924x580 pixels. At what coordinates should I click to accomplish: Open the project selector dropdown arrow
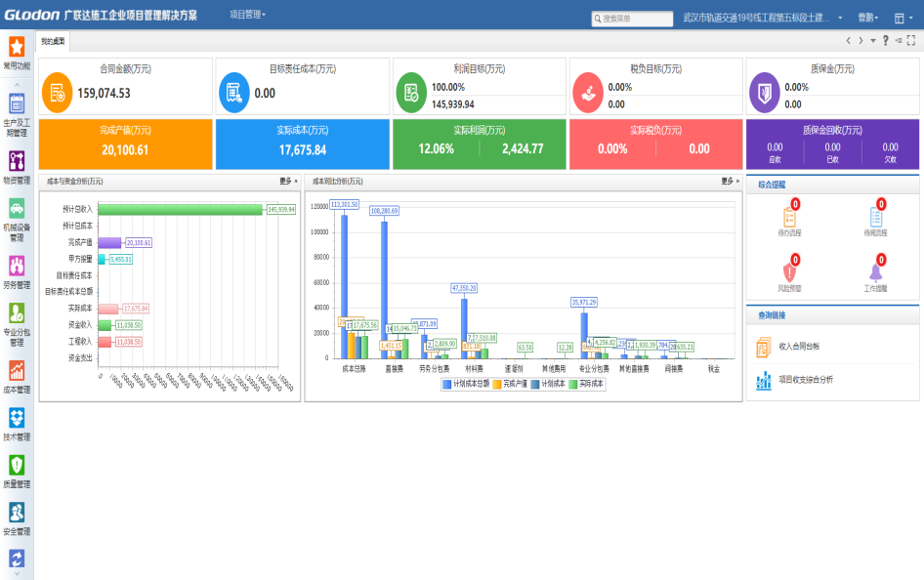pos(840,18)
